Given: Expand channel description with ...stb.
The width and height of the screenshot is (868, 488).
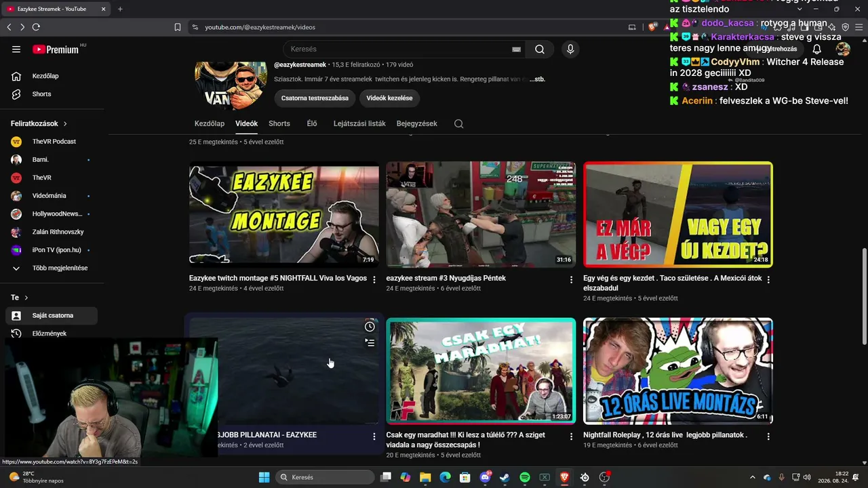Looking at the screenshot, I should [537, 79].
